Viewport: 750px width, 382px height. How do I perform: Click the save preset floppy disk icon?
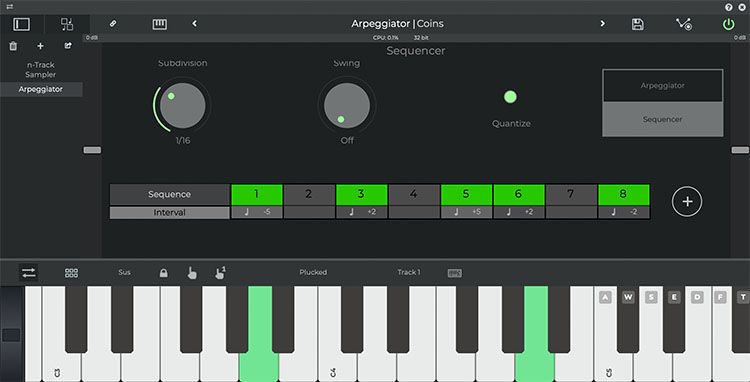point(637,24)
